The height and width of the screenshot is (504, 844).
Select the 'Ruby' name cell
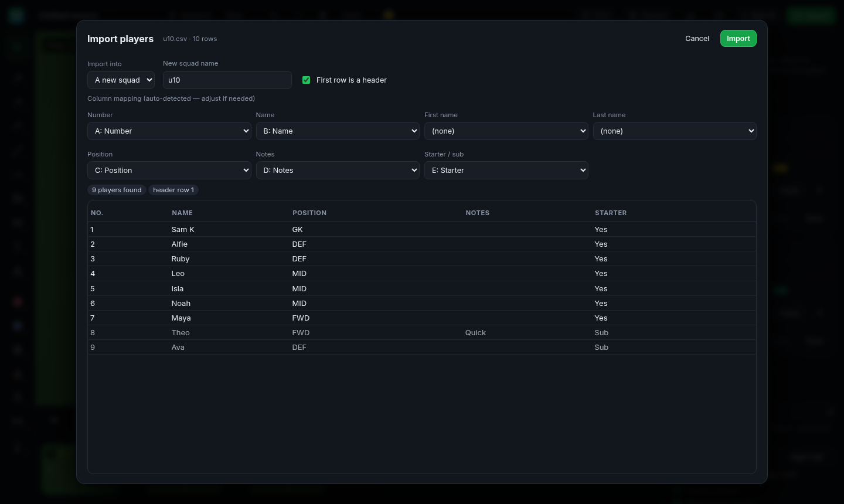[181, 259]
